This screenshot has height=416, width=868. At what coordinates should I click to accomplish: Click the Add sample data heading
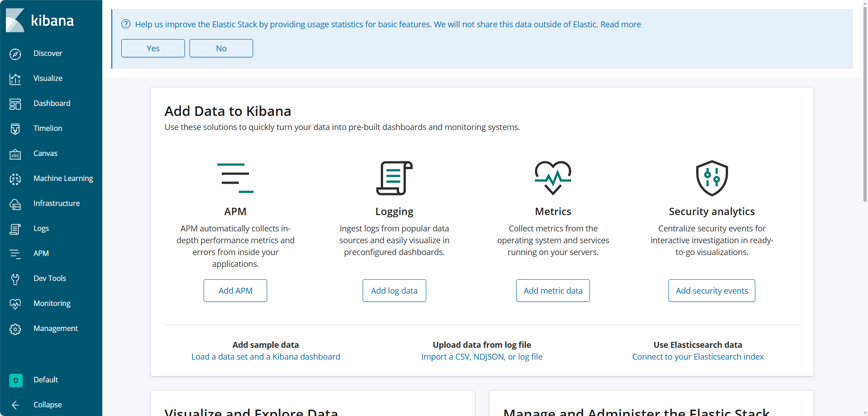(x=266, y=345)
